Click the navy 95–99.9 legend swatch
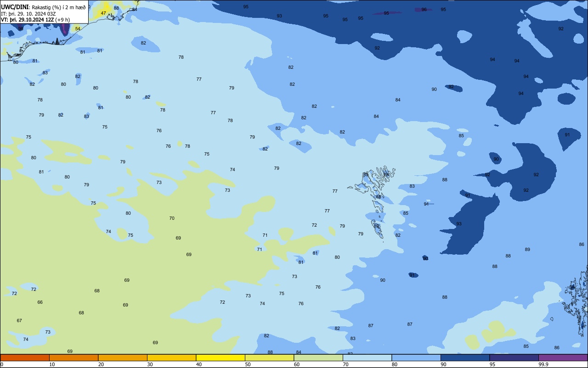The image size is (588, 368). coord(514,357)
